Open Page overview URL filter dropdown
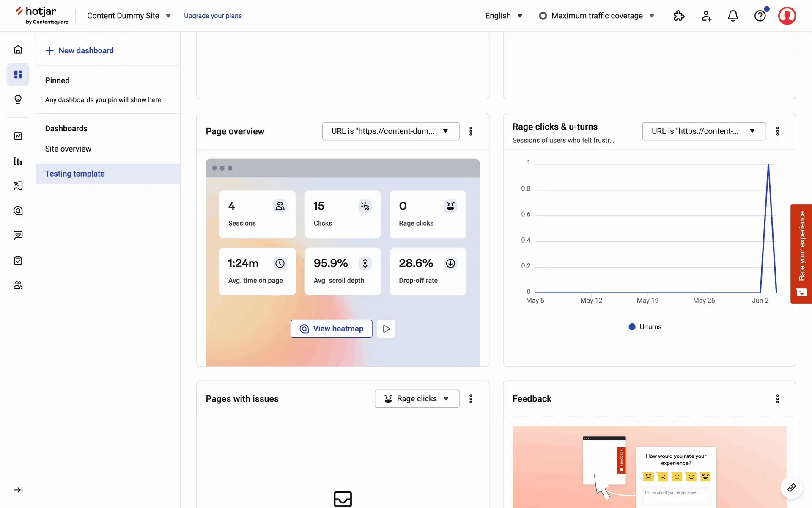The height and width of the screenshot is (508, 812). [x=390, y=131]
